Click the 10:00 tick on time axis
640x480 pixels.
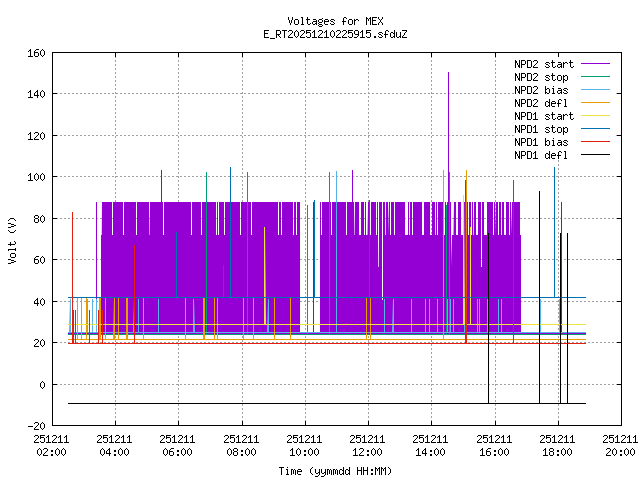click(x=304, y=445)
